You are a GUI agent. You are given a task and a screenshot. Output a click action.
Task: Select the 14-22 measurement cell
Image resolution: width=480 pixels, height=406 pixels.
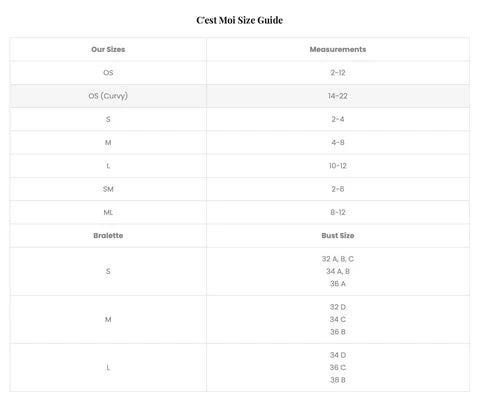[338, 96]
